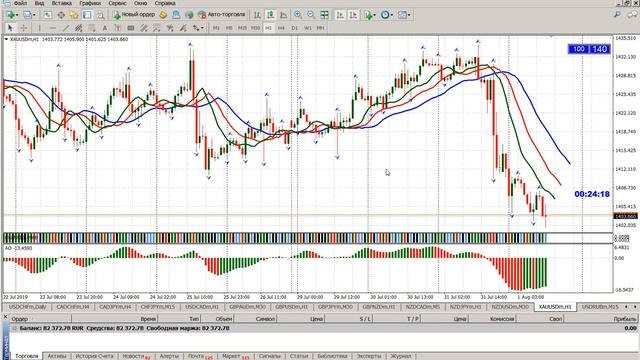Image resolution: width=640 pixels, height=360 pixels.
Task: Switch chart to line chart mode
Action: point(283,15)
